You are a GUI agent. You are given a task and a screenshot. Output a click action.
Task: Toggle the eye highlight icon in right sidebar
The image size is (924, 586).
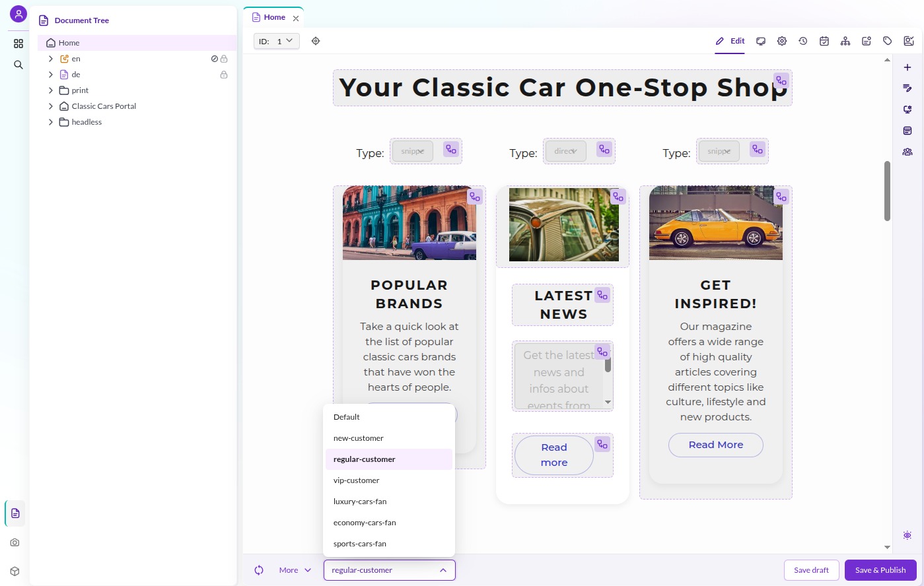[907, 535]
